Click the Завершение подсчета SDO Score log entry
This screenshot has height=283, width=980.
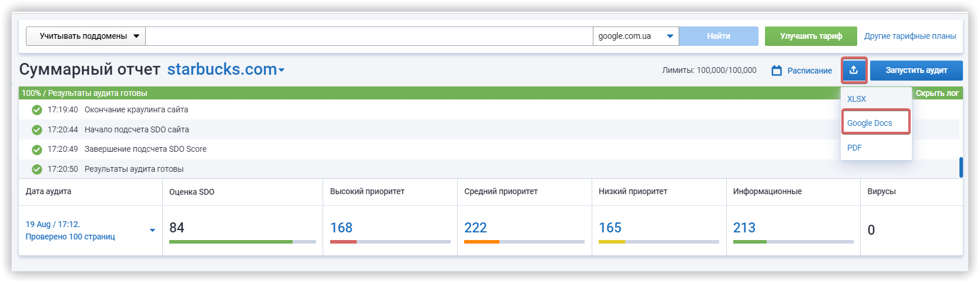pyautogui.click(x=146, y=149)
